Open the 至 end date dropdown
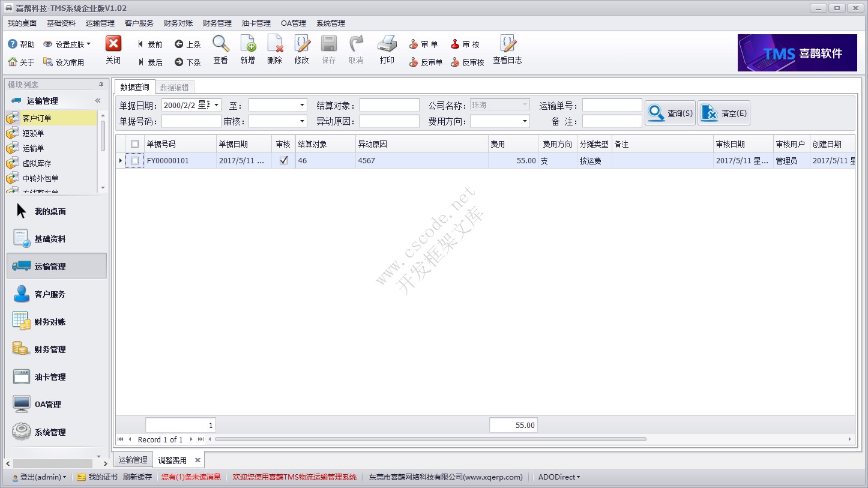Screen dimensions: 868x488 pos(302,106)
